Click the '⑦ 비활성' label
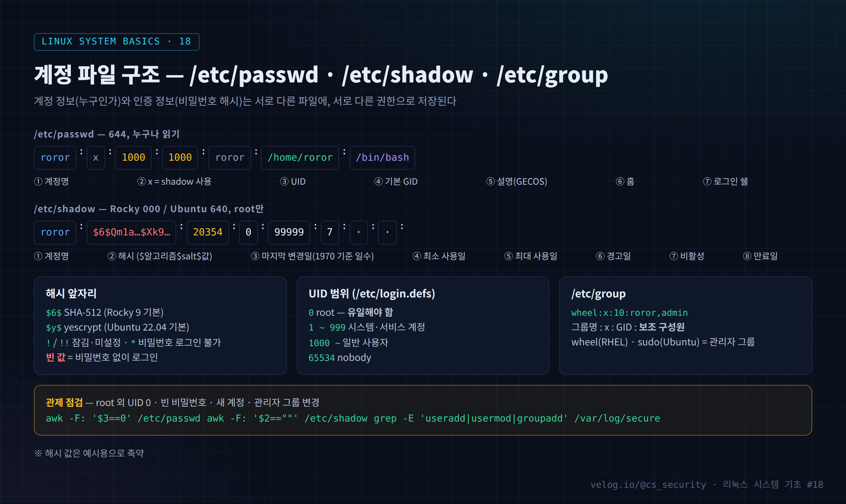The width and height of the screenshot is (846, 504). click(x=687, y=256)
